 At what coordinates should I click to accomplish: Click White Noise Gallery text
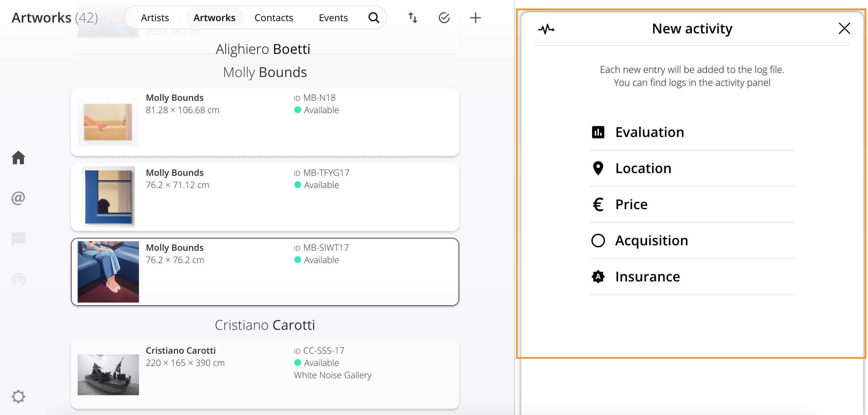click(332, 375)
